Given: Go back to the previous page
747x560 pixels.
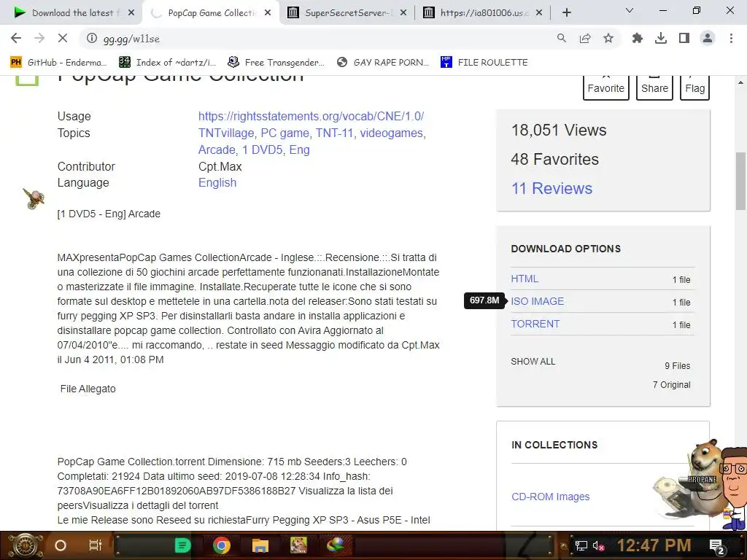Looking at the screenshot, I should (x=16, y=39).
